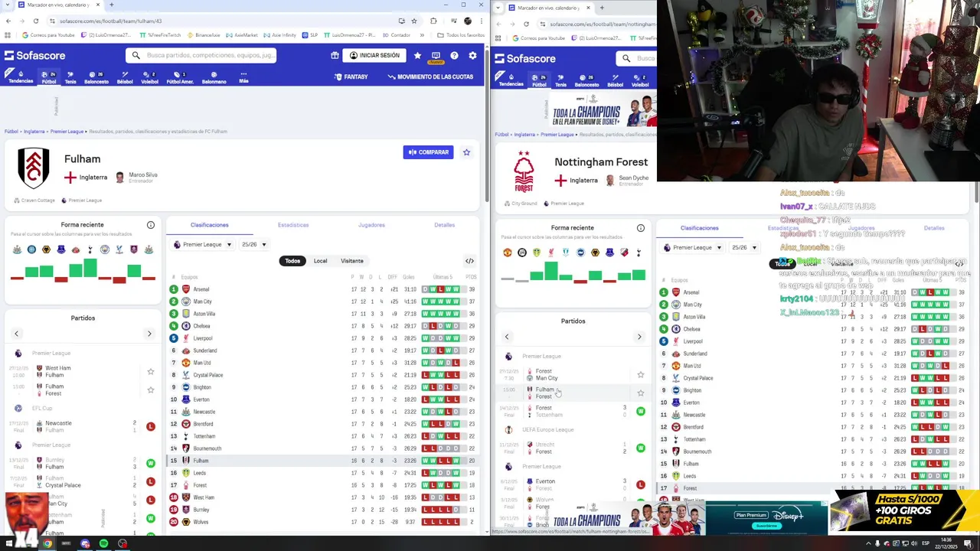Show previous Fulham matches with left arrow

[x=16, y=334]
